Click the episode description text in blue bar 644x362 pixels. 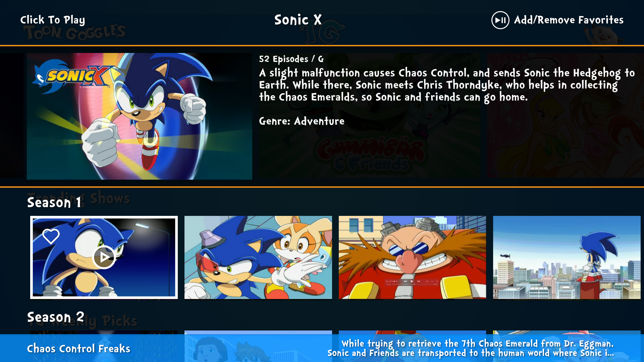point(471,348)
